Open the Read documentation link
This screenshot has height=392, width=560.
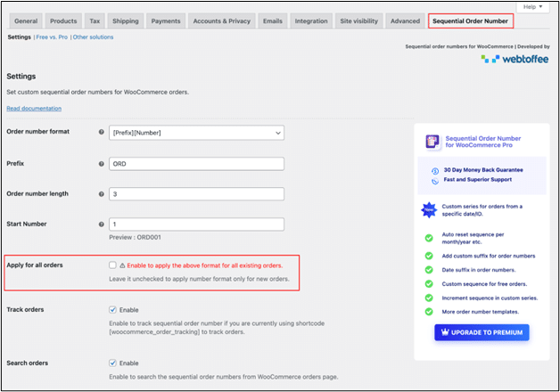point(34,109)
